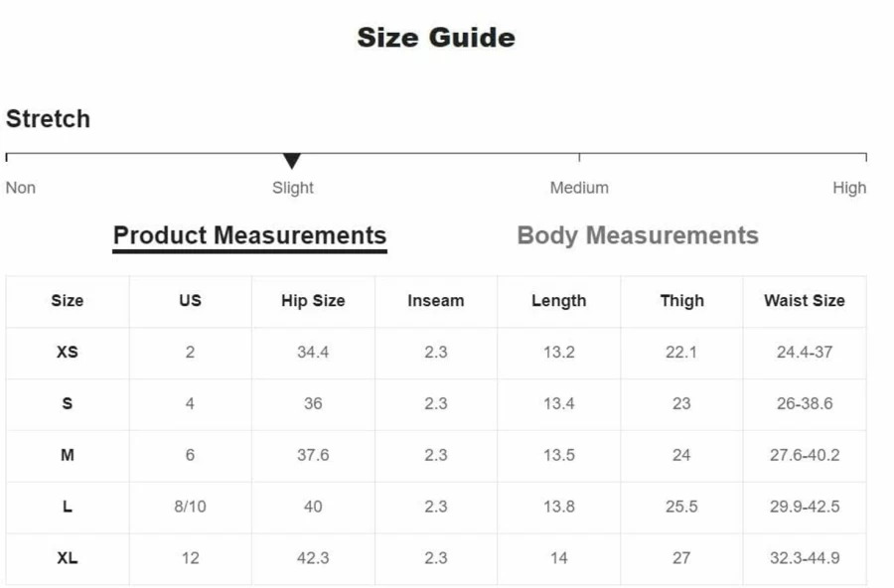Click the High stretch label
This screenshot has height=588, width=894.
[x=849, y=188]
